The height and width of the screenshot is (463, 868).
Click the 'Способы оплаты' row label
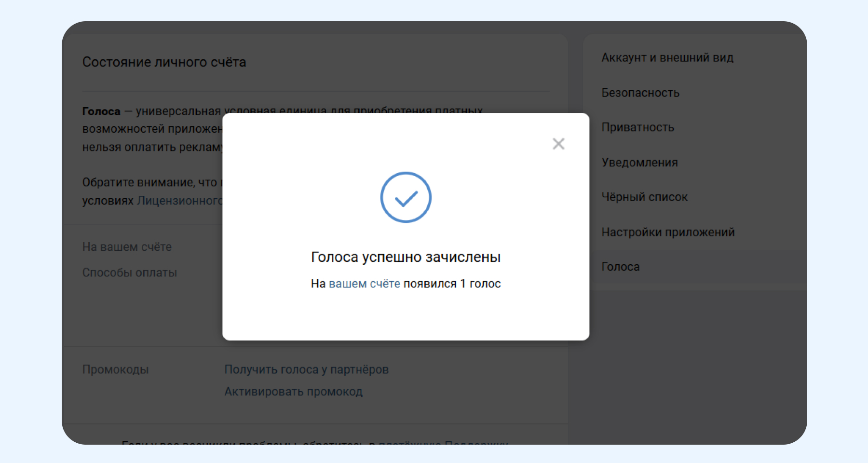[x=129, y=272]
